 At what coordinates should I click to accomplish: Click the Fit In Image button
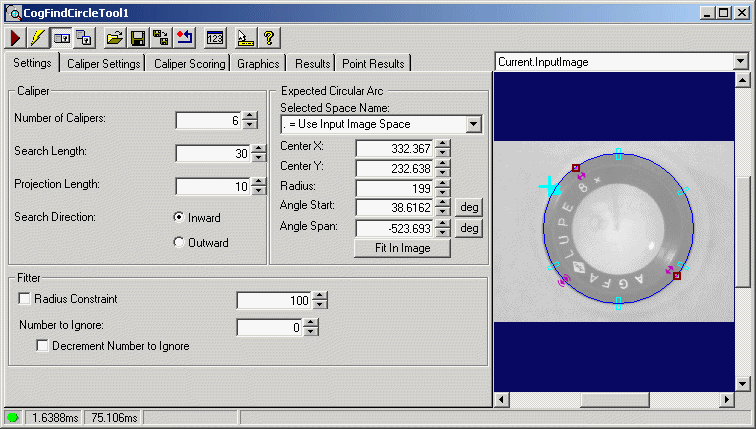pos(403,248)
